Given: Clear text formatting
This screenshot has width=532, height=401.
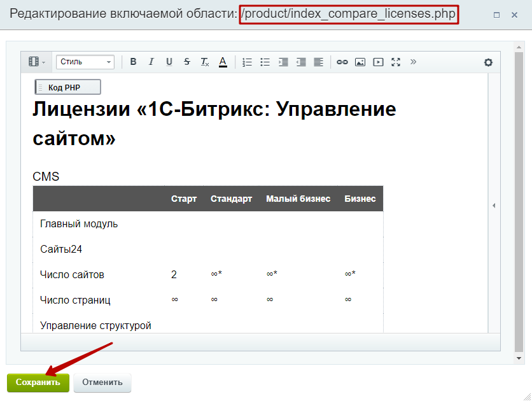Looking at the screenshot, I should tap(204, 62).
